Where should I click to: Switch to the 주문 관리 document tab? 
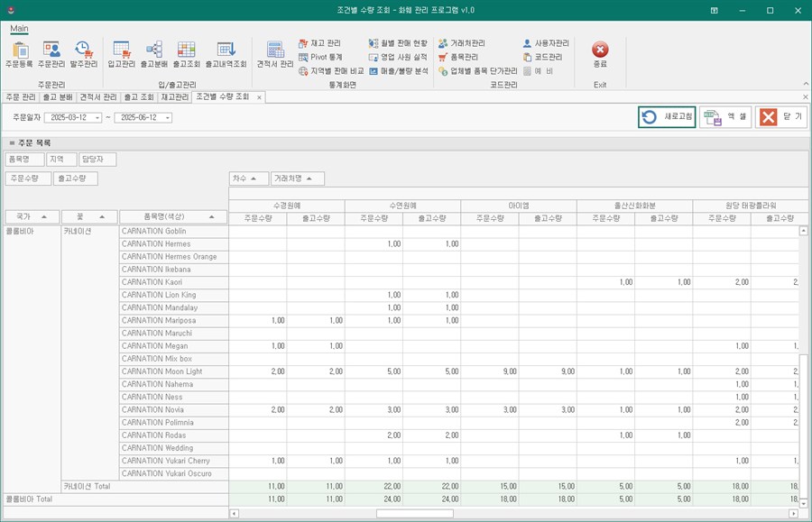[21, 96]
